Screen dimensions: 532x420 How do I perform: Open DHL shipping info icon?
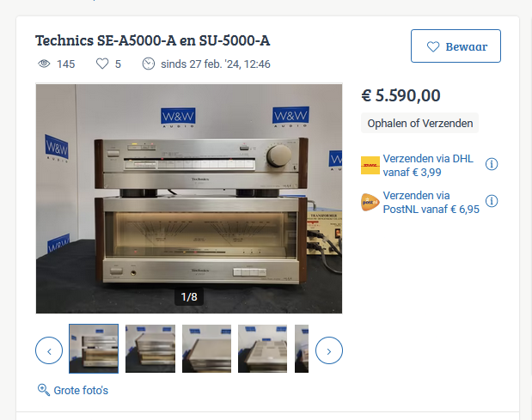click(x=492, y=164)
